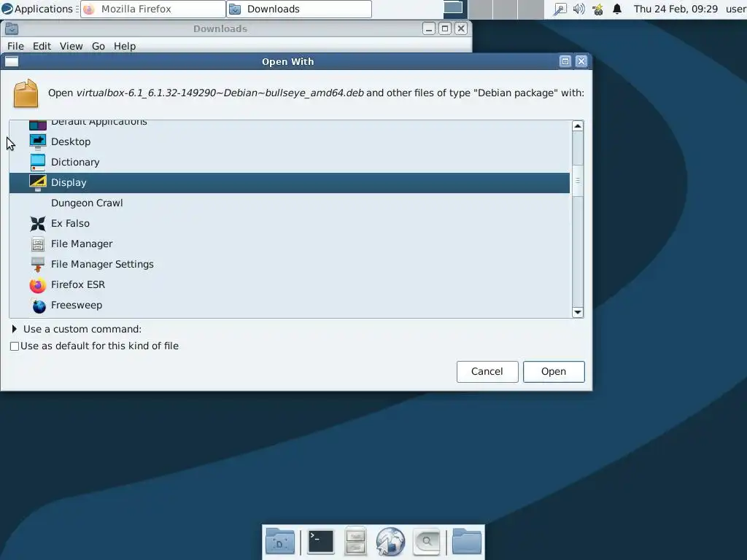Click the application list scrollbar thumb
Image resolution: width=747 pixels, height=560 pixels.
click(x=578, y=181)
